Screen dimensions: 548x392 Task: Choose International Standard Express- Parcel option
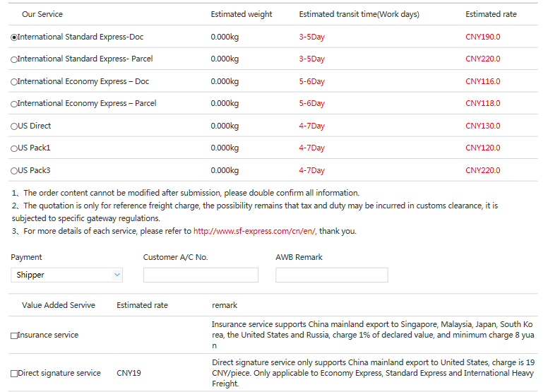pos(14,59)
